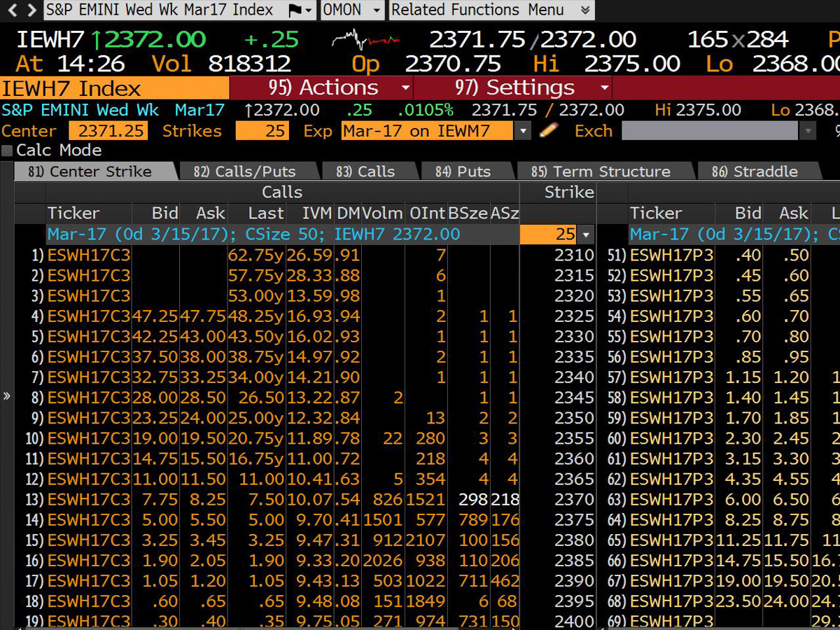
Task: Click strike 2385 in Strike column
Action: click(x=574, y=560)
